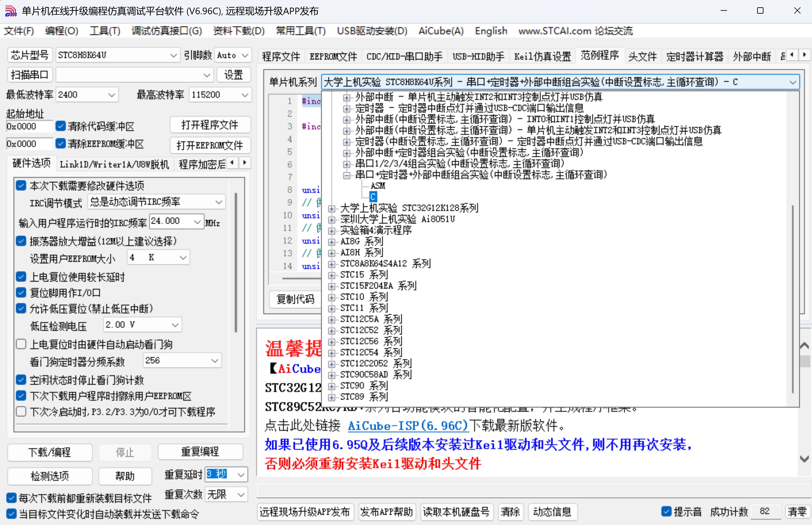Enable 上电复位时由硬件自动启动看门狗 checkbox
This screenshot has height=525, width=812.
(21, 344)
